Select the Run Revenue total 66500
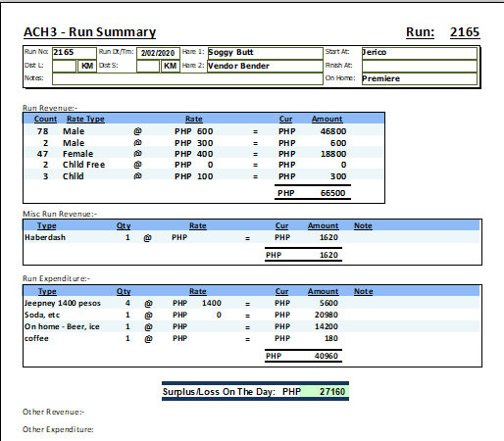Viewport: 504px width, 441px height. point(332,193)
